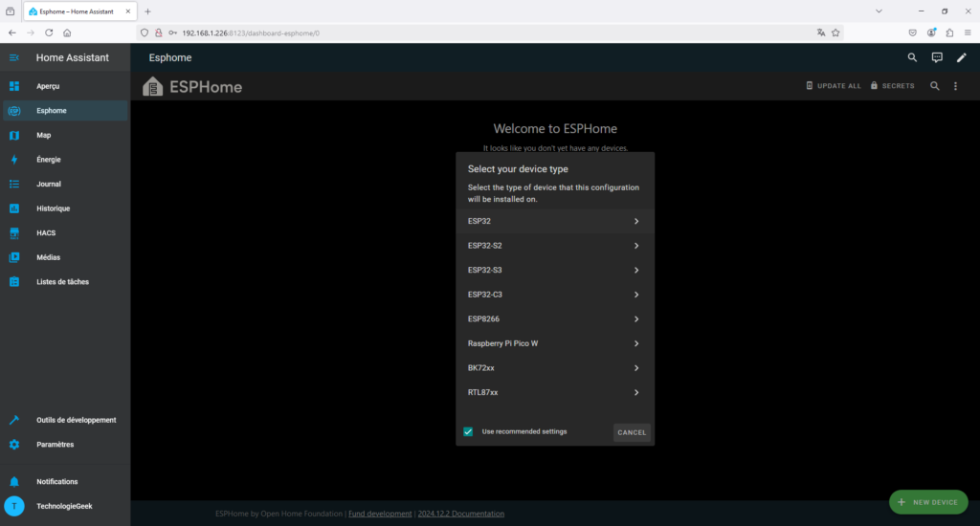Screen dimensions: 980x526
Task: Open the Fund development link
Action: coord(380,514)
